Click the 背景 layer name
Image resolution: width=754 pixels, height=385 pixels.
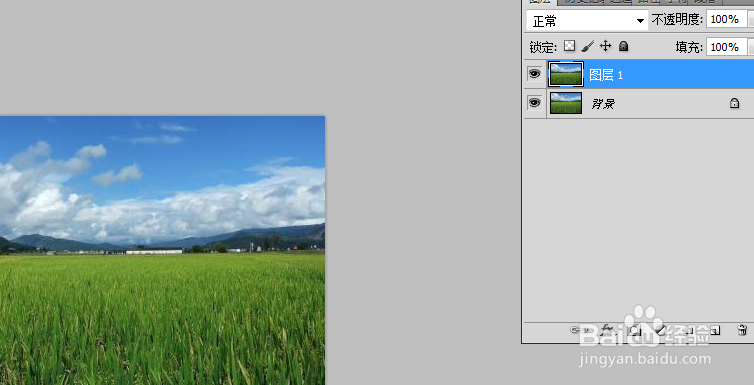point(603,104)
